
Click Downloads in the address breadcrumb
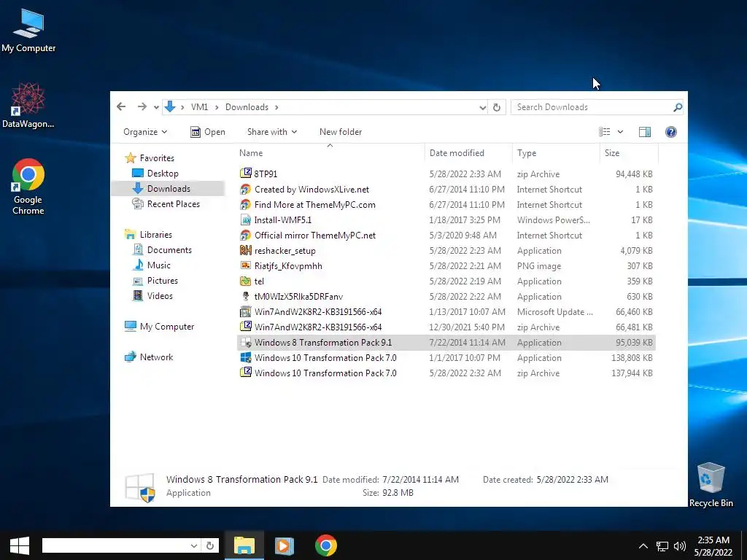[247, 107]
